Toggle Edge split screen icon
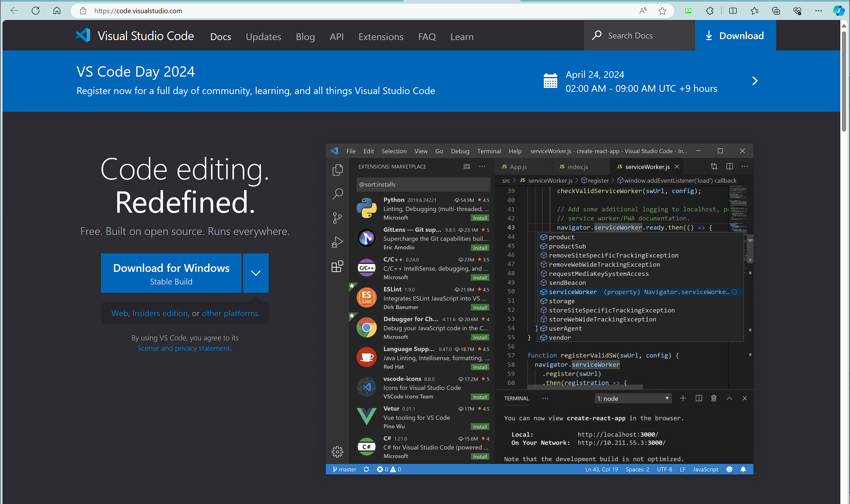Screen dimensions: 850x504 pos(733,11)
